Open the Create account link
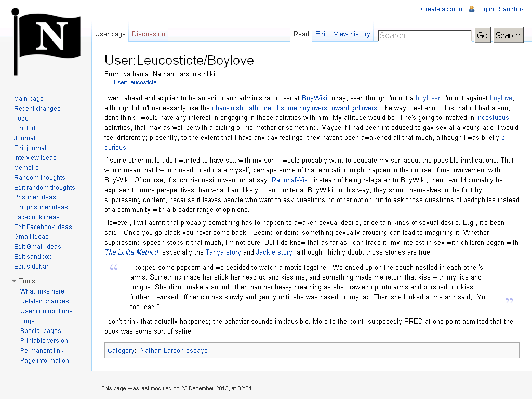 coord(443,9)
